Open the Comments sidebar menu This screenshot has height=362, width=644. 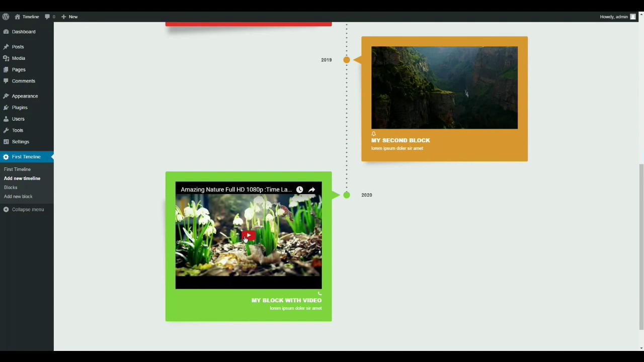tap(23, 81)
